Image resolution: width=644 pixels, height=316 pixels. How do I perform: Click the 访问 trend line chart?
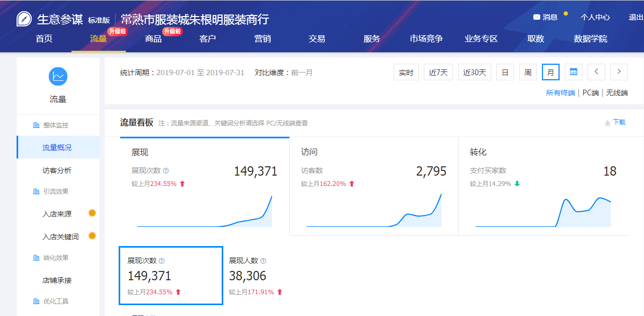[x=374, y=210]
